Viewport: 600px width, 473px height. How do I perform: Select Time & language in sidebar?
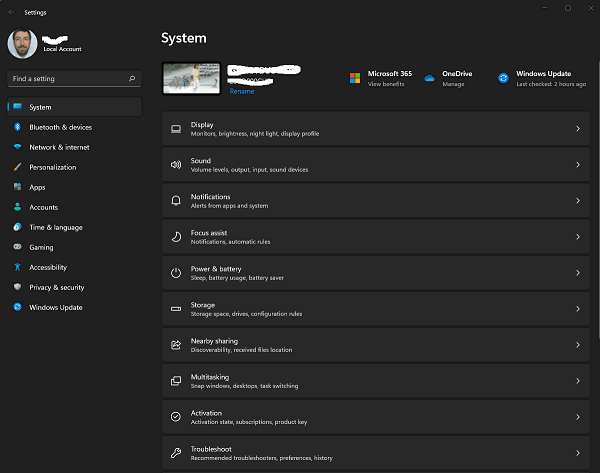click(56, 227)
